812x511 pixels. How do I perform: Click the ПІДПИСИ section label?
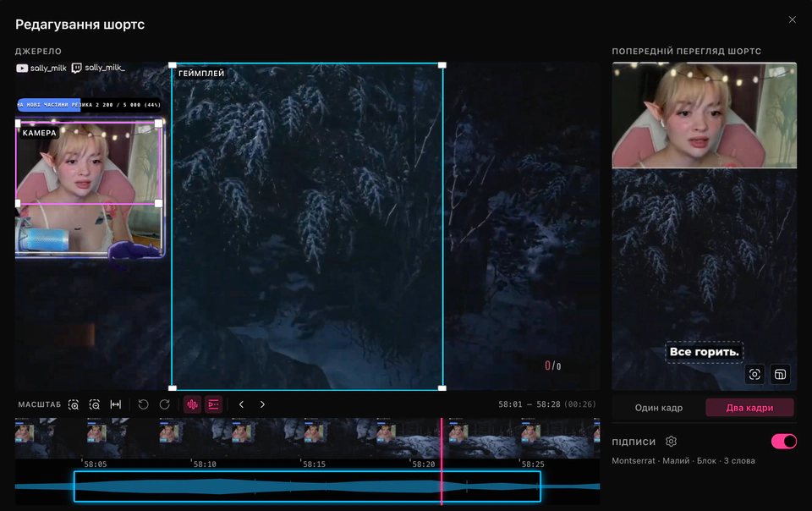[x=634, y=442]
